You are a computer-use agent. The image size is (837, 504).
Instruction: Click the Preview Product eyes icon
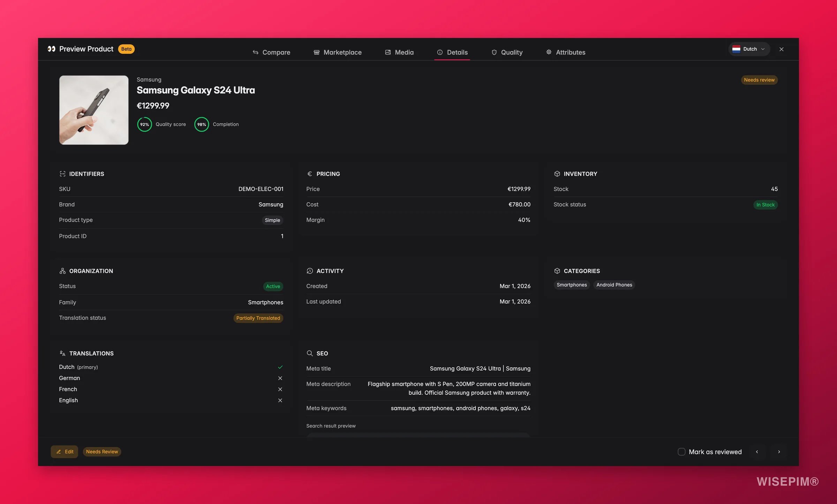click(x=52, y=49)
